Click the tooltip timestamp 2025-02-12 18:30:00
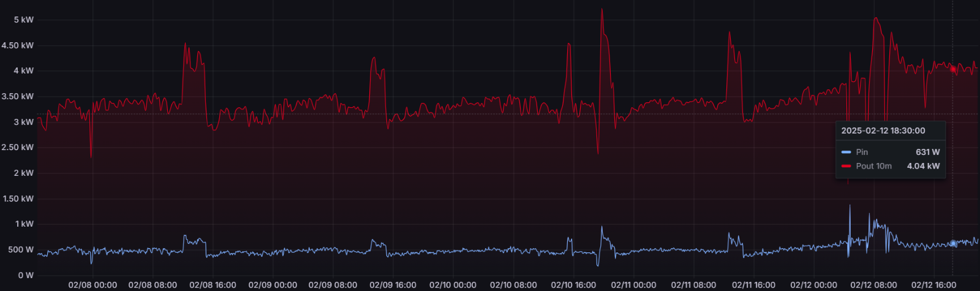Screen dimensions: 980x291 point(883,130)
